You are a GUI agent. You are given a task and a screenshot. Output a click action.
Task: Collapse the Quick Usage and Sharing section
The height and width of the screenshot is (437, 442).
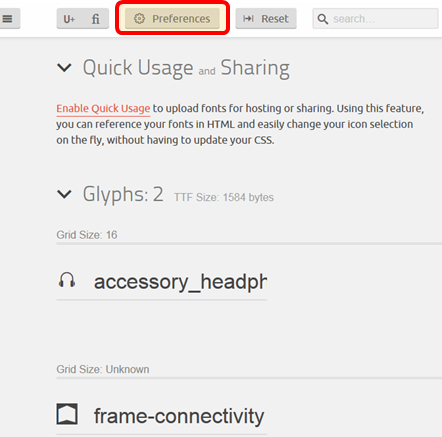(64, 68)
